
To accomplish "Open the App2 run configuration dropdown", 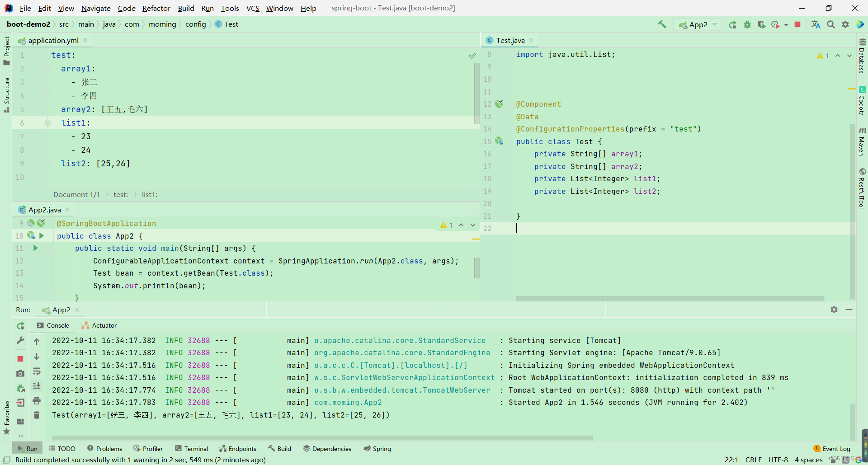I will 698,24.
